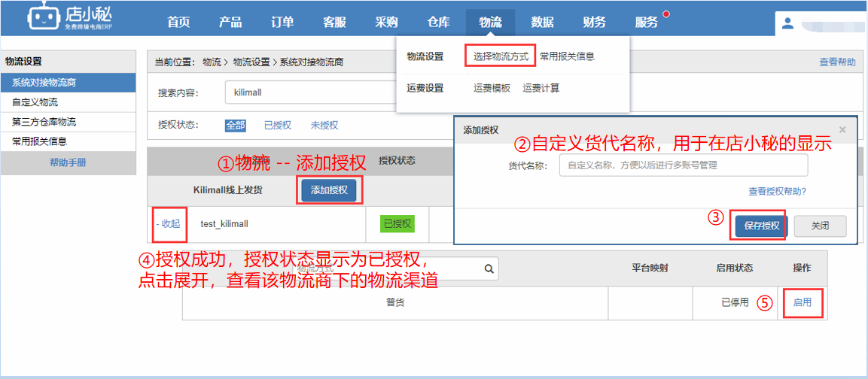Open the 订单 menu
Screen dimensions: 868x379
(282, 22)
